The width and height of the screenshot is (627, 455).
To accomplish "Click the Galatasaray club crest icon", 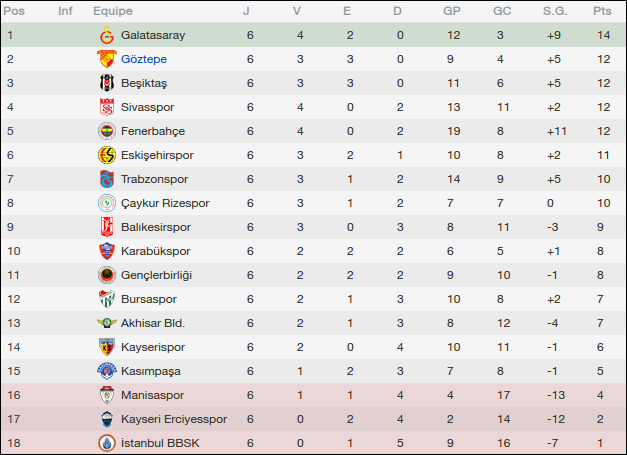I will point(106,35).
